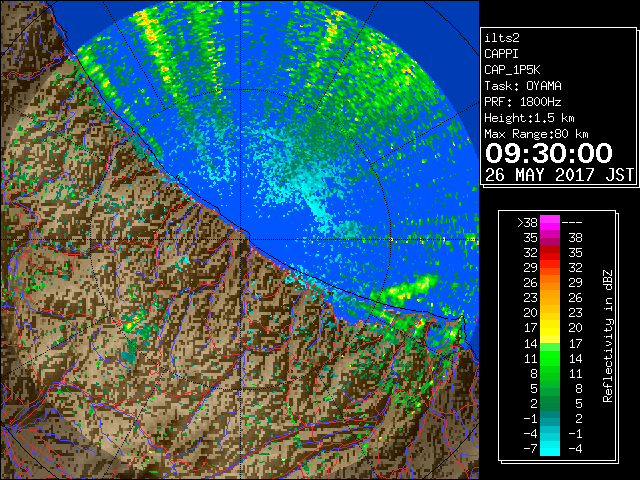Click 'Height:1.5 km' line
The width and height of the screenshot is (640, 480).
coord(529,118)
